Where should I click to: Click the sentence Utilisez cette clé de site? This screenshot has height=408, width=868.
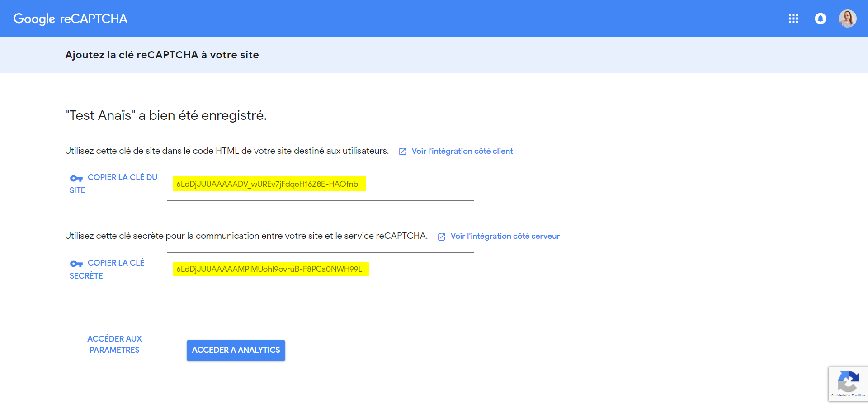[227, 151]
